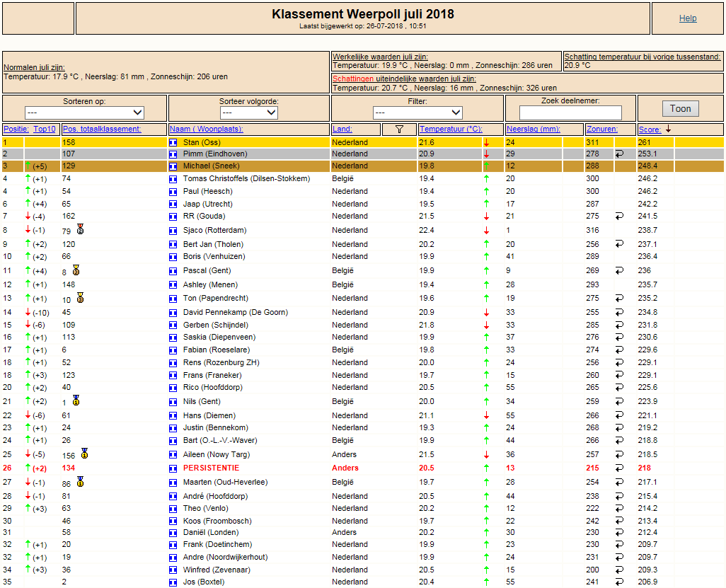726x588 pixels.
Task: Click the Neerslag (mm) column header
Action: pyautogui.click(x=533, y=129)
